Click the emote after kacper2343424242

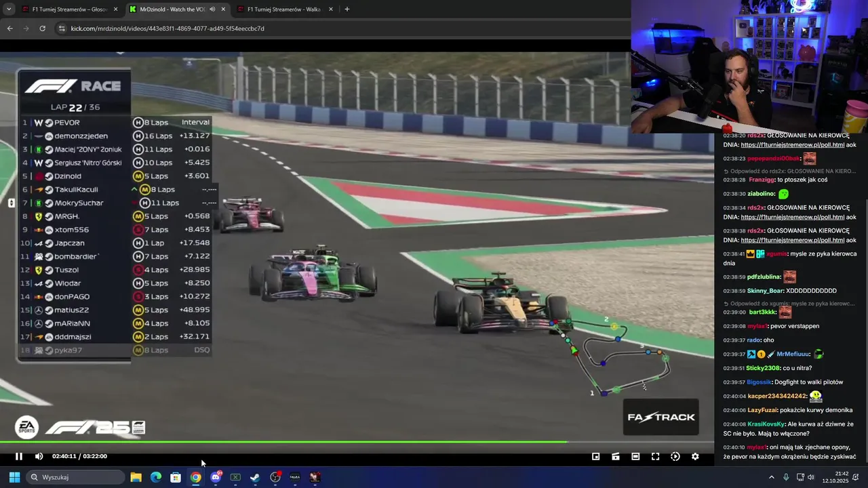(x=816, y=396)
